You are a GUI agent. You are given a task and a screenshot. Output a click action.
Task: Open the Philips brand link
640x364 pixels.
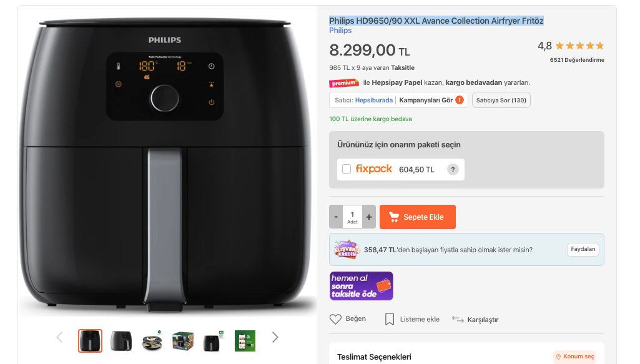[340, 31]
